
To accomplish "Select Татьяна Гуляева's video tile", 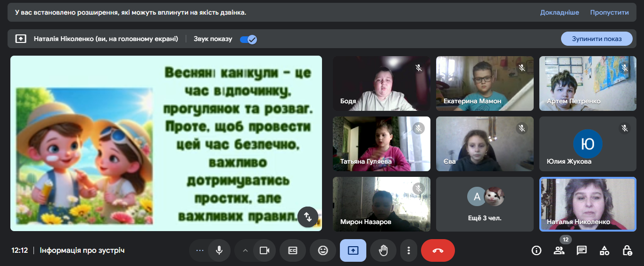I will pos(381,144).
